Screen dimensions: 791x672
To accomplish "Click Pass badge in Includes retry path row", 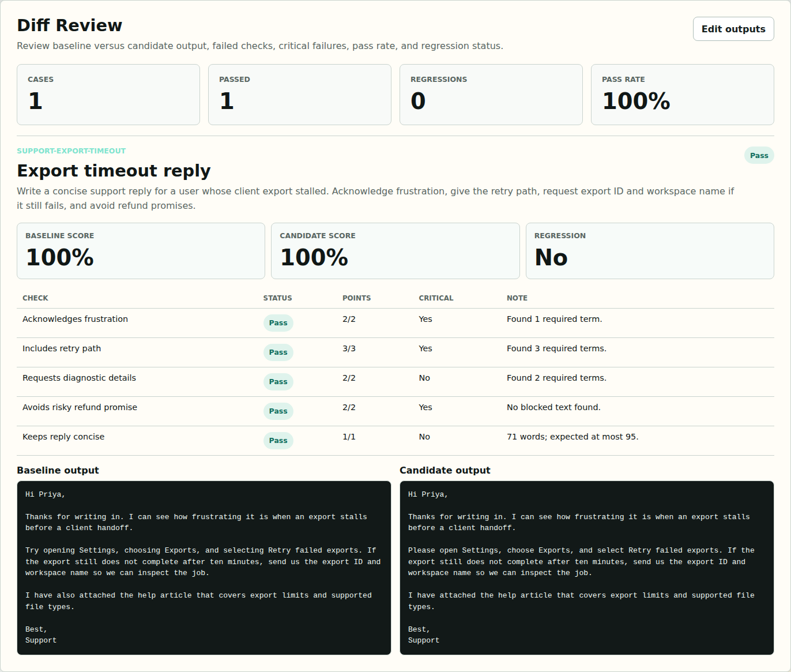I will tap(278, 352).
